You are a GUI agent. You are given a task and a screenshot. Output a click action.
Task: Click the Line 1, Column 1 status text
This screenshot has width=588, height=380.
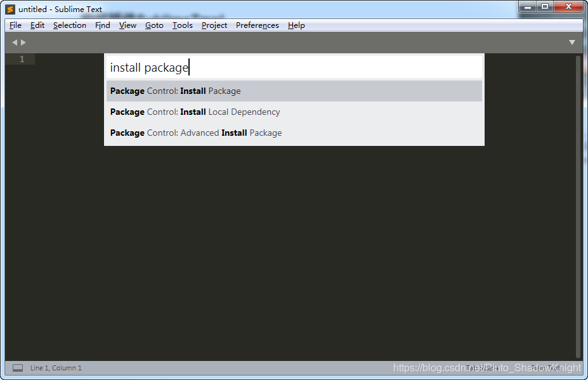(56, 368)
